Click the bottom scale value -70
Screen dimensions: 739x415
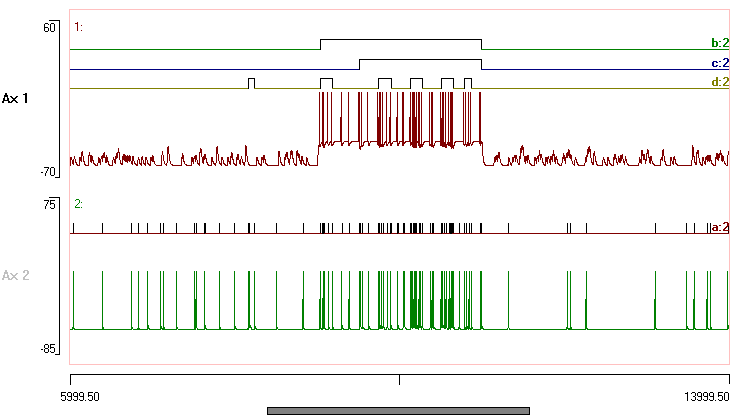click(46, 172)
